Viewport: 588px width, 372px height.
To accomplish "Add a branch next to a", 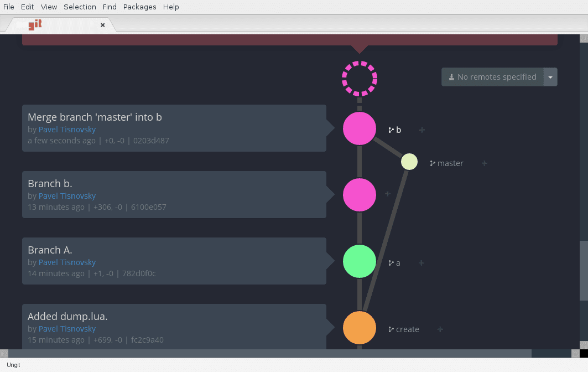I will pos(422,263).
